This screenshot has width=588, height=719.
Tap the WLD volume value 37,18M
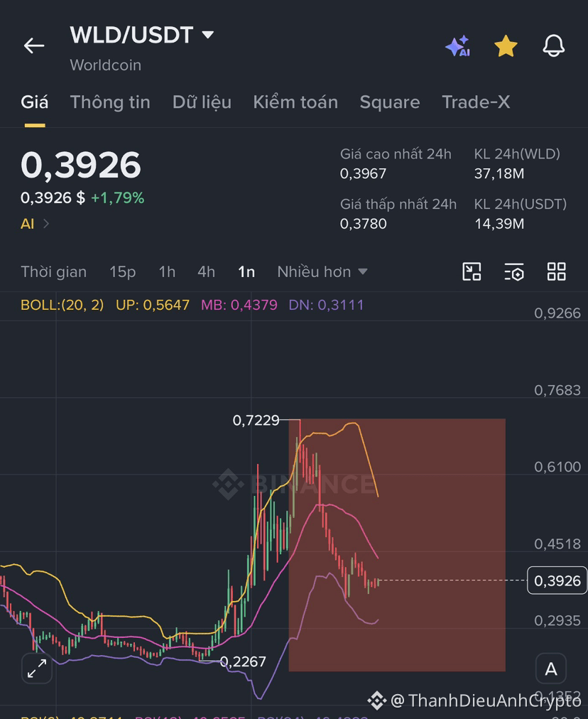(x=499, y=174)
